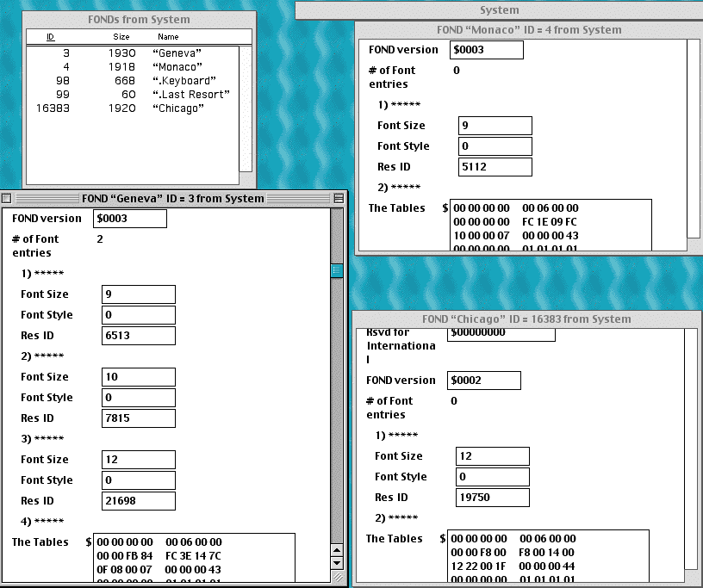703x588 pixels.
Task: Select the "1) *****" separator in the Monaco window
Action: [x=399, y=105]
